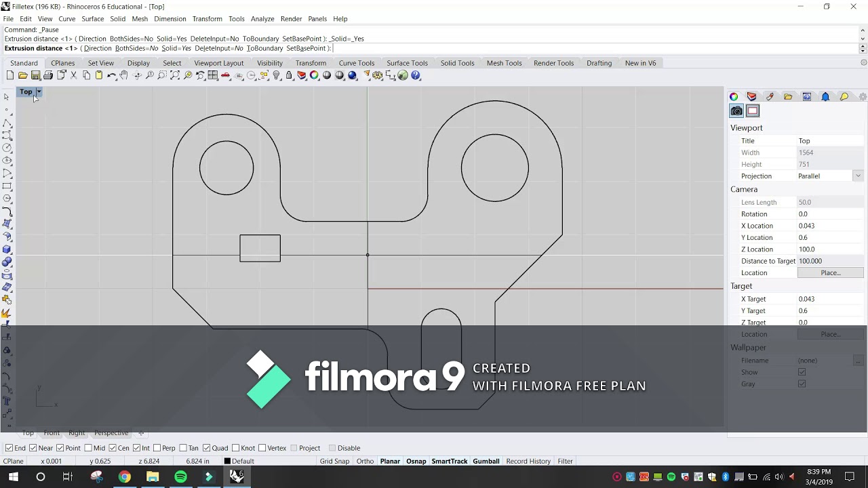Viewport: 868px width, 488px height.
Task: Click the Render blue sphere icon
Action: (352, 75)
